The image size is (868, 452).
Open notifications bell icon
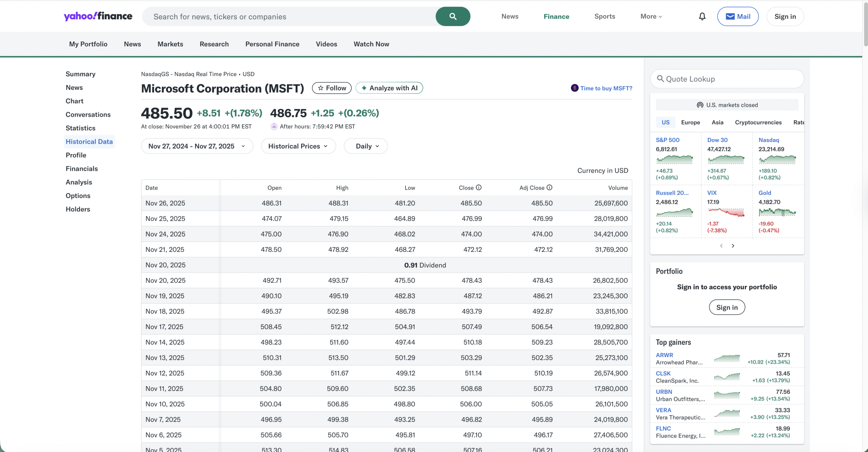pyautogui.click(x=702, y=16)
